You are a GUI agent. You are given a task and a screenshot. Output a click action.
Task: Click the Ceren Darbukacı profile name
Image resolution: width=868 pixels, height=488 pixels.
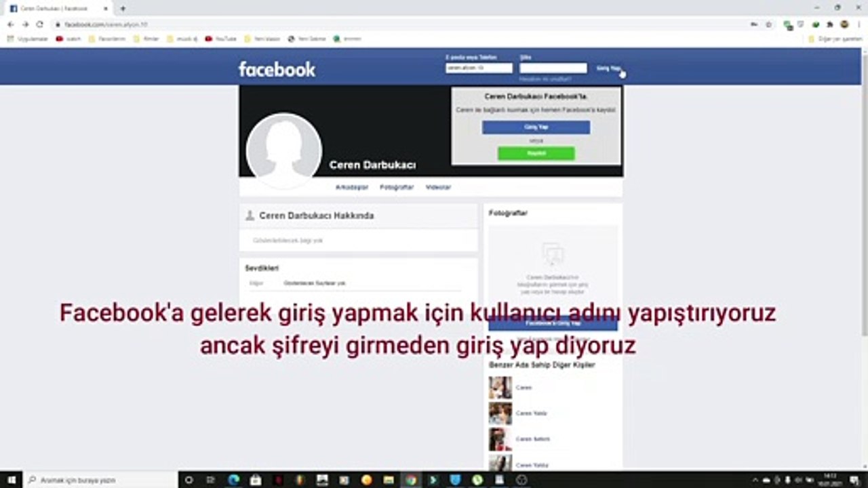(x=372, y=165)
